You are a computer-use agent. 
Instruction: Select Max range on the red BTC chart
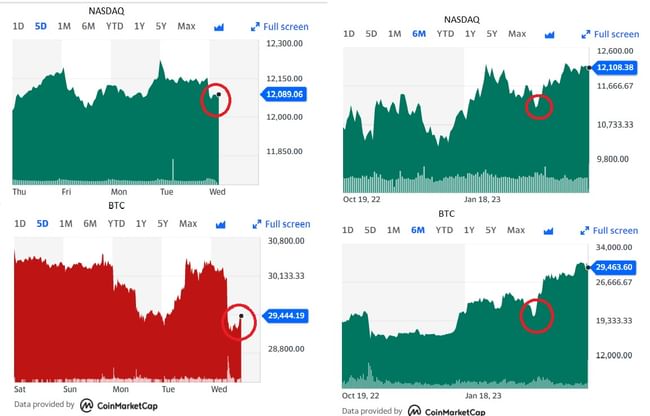tap(186, 224)
